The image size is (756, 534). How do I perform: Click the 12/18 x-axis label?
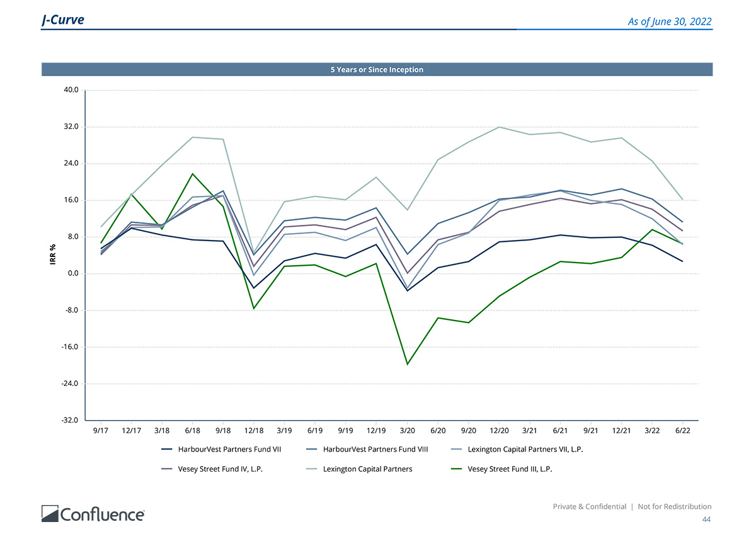(x=254, y=431)
